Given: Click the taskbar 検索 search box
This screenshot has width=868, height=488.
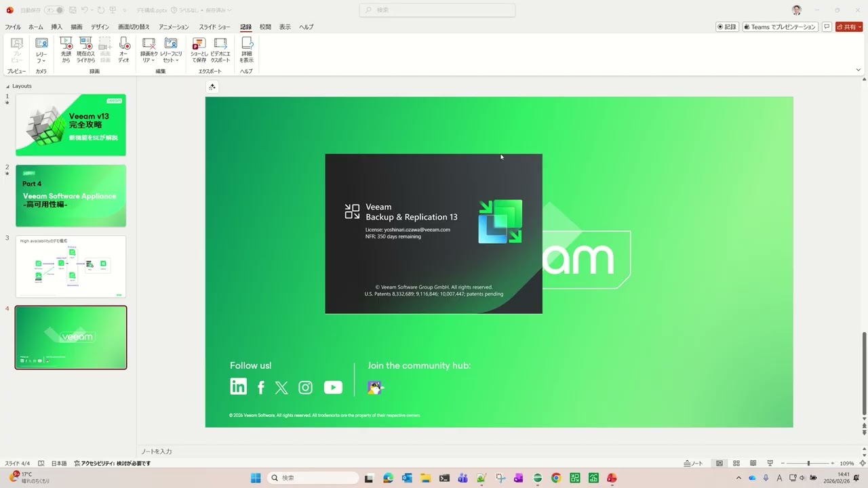Looking at the screenshot, I should click(313, 478).
